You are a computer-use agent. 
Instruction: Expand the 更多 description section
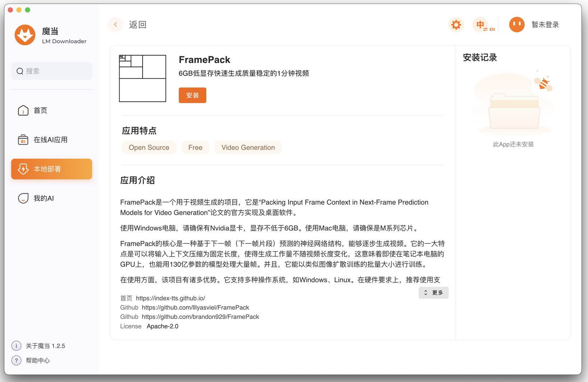(x=433, y=293)
